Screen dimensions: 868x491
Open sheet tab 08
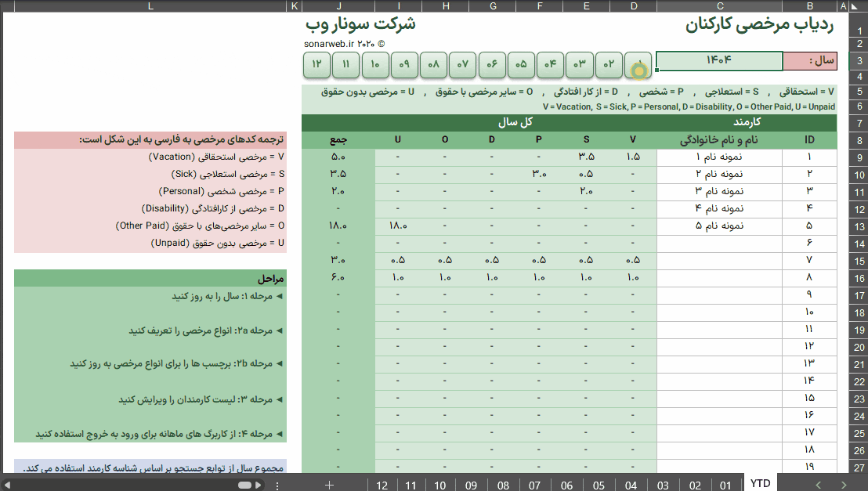pos(503,485)
